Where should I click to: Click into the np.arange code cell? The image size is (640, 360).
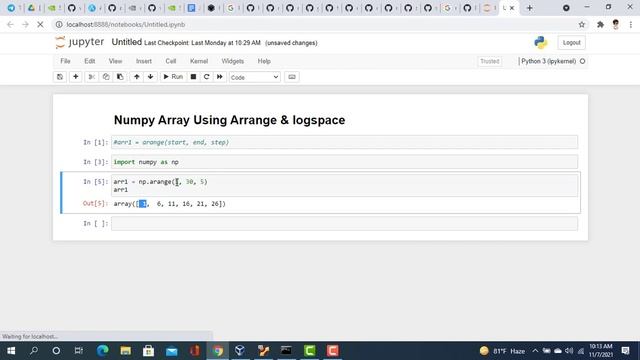click(x=344, y=185)
